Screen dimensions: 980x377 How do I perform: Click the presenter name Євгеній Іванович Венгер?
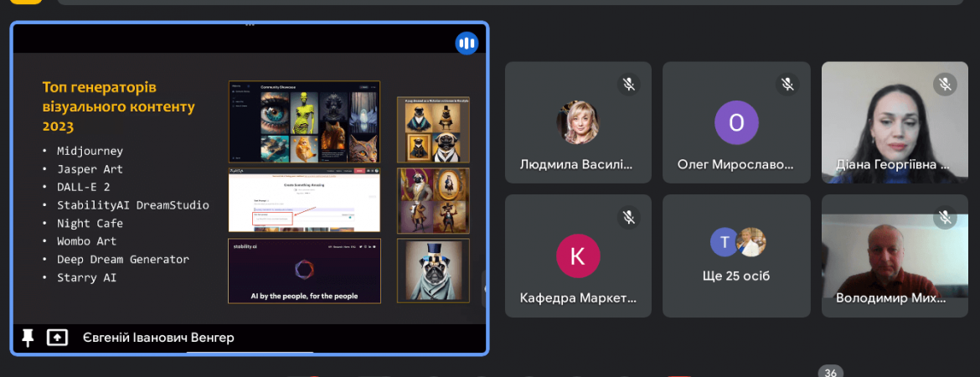pos(158,338)
